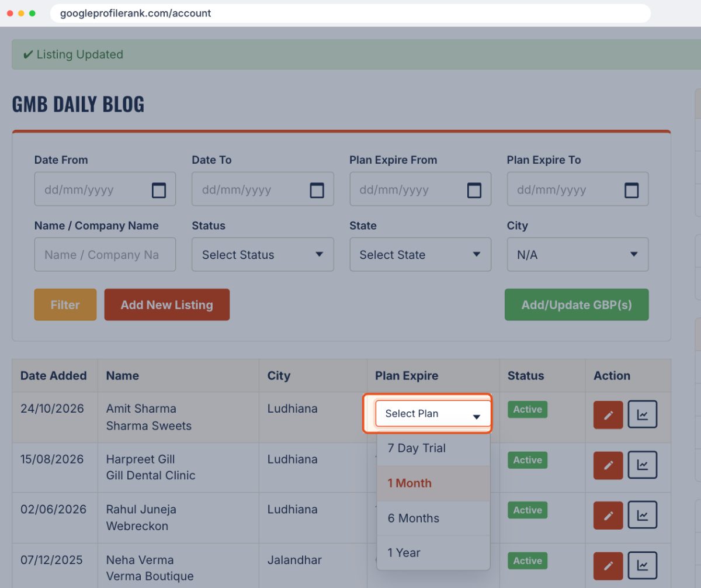Choose the 1 Month plan option
This screenshot has height=588, width=701.
(x=433, y=483)
